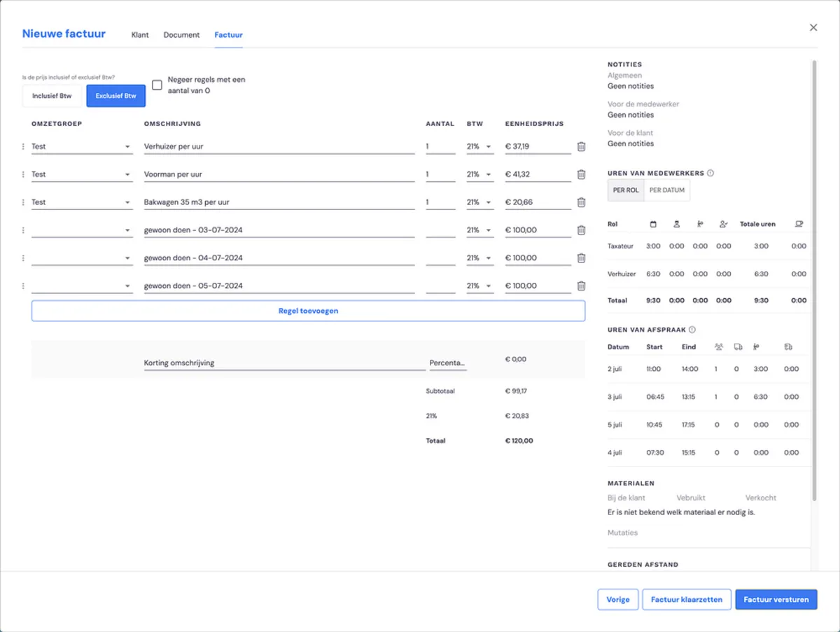
Task: Click the 5 juli appointment row
Action: click(x=707, y=425)
